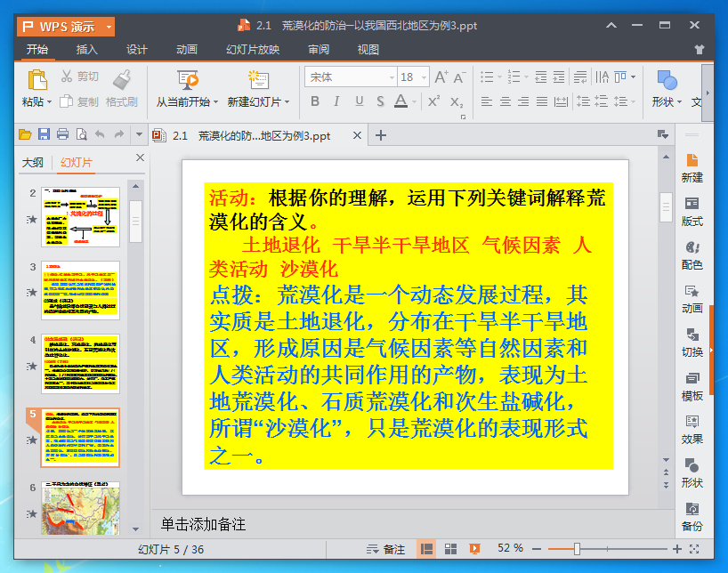Viewport: 728px width, 573px height.
Task: Switch to the Outline (大纲) pane tab
Action: [33, 163]
